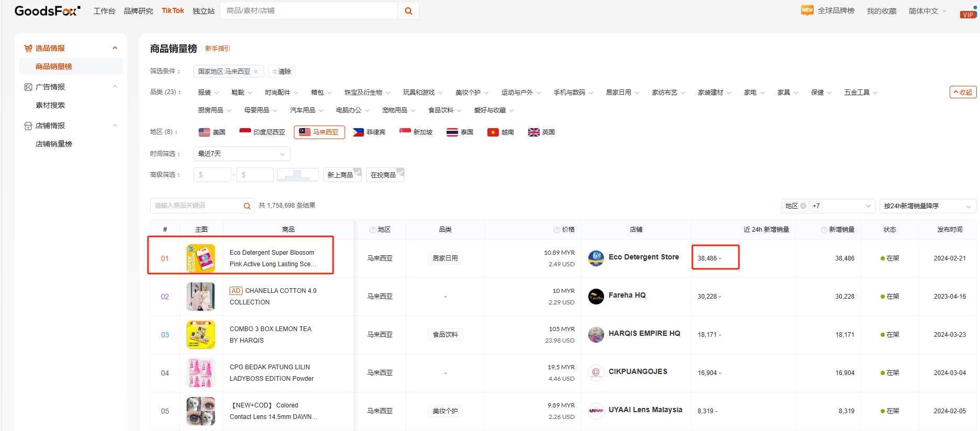Select the 新加坡 flag region

pyautogui.click(x=416, y=132)
